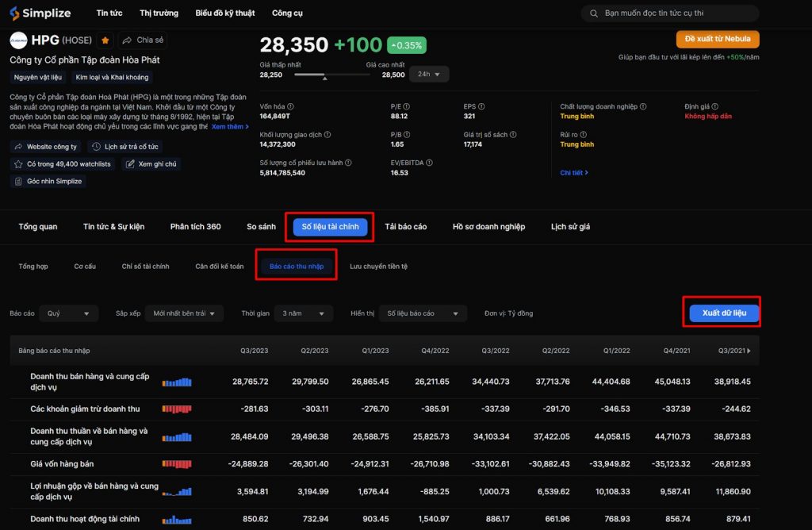
Task: Open the 24h price range dropdown
Action: tap(431, 74)
